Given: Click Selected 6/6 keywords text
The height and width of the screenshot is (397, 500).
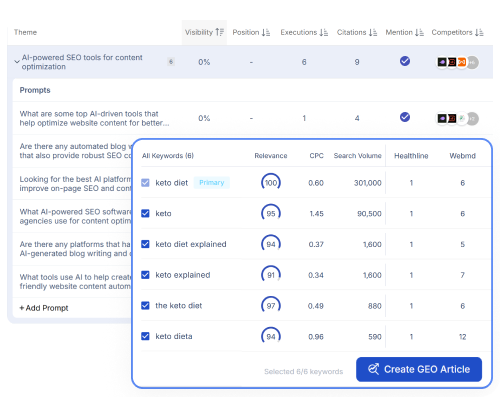Looking at the screenshot, I should pos(303,371).
